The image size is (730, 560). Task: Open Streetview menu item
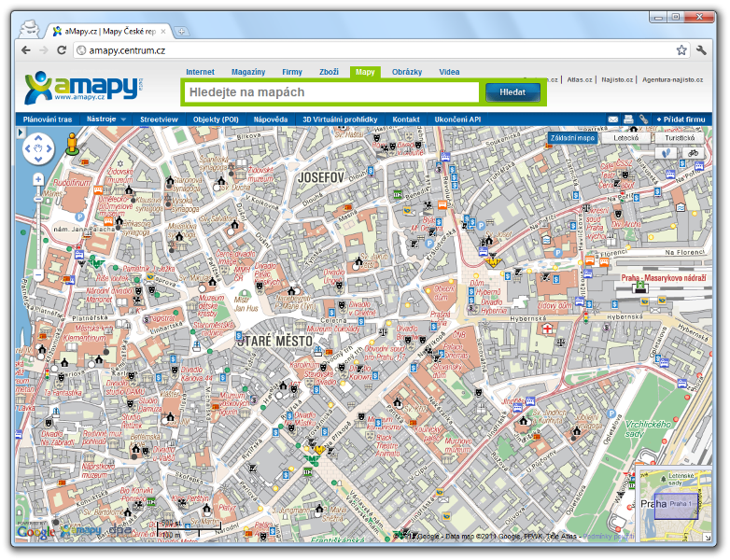point(159,119)
